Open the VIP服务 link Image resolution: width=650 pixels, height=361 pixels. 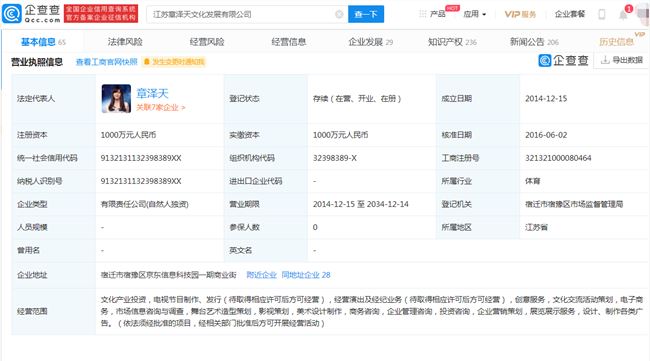click(520, 14)
